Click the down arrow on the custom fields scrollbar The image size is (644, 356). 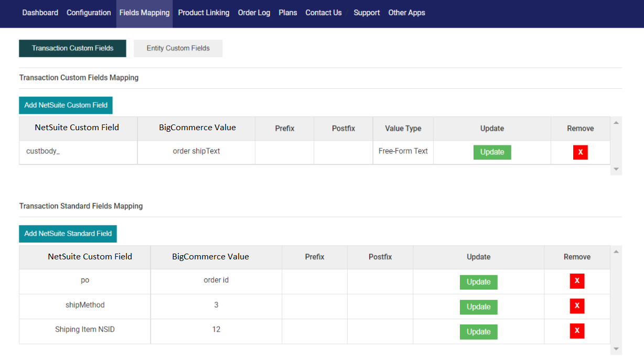(616, 170)
